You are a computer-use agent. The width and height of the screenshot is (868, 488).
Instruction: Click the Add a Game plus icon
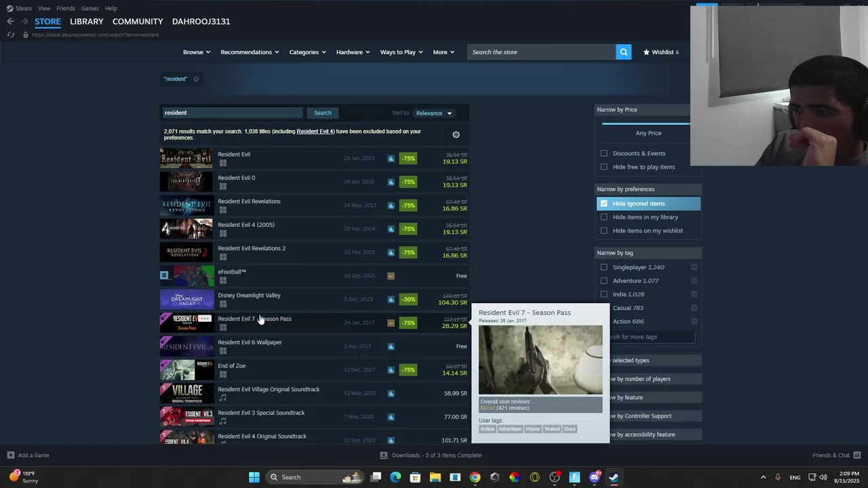10,455
